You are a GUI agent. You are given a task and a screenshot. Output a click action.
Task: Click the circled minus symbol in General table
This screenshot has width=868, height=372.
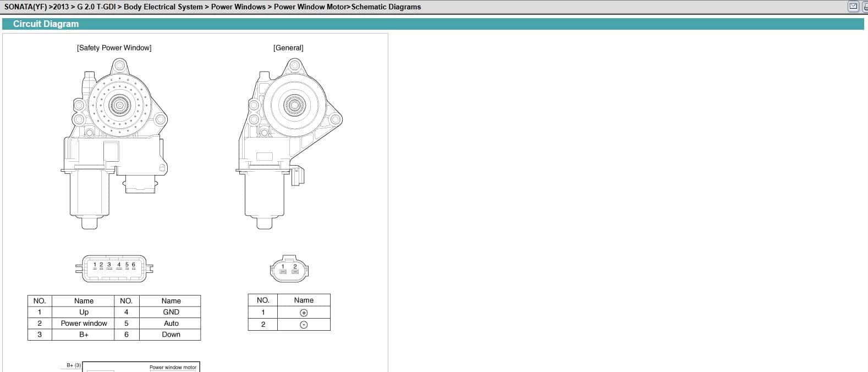pyautogui.click(x=304, y=325)
